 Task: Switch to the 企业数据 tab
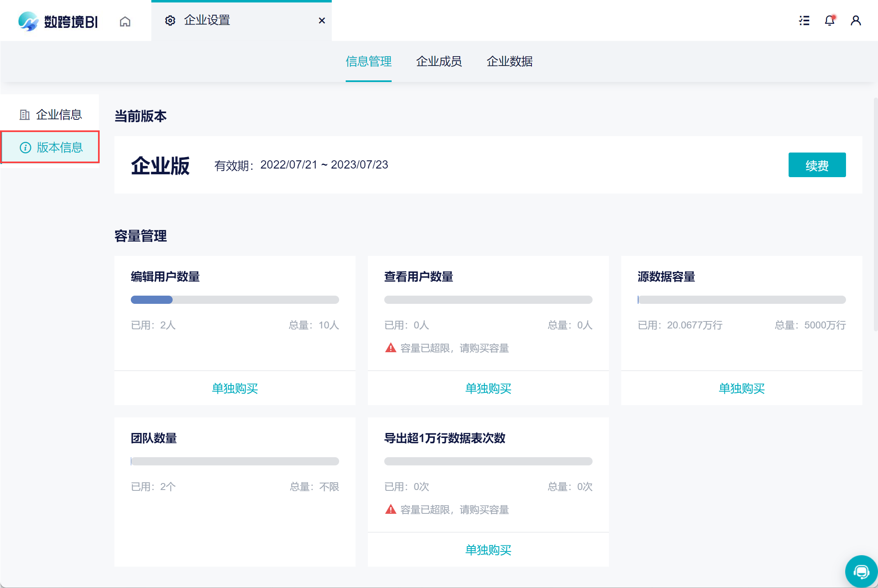coord(509,62)
